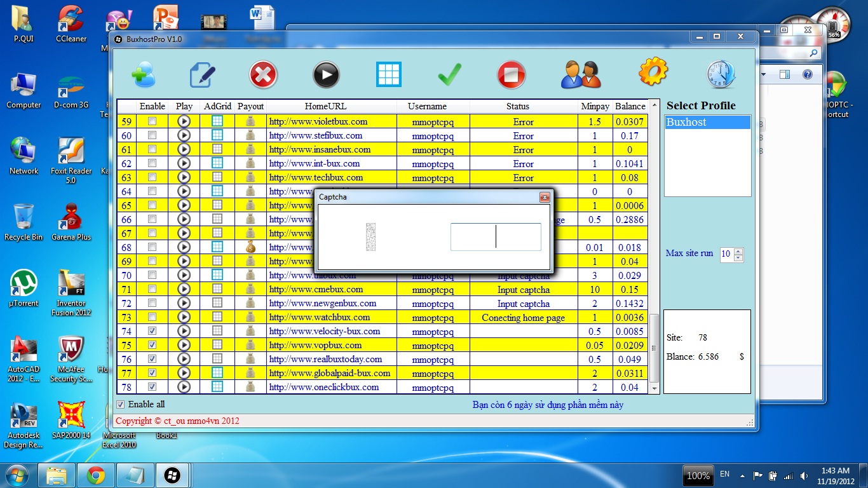
Task: Open settings with the orange gear icon
Action: [x=653, y=72]
